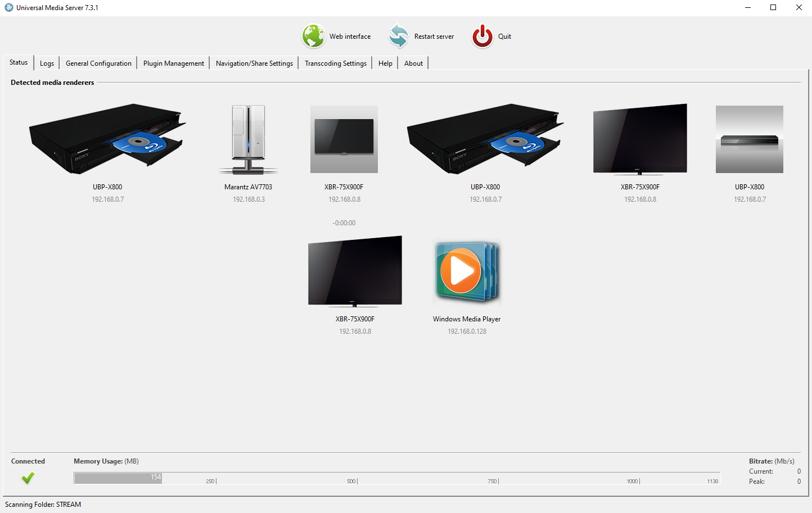Screen dimensions: 812x513
Task: Click the Connected status label
Action: pyautogui.click(x=28, y=461)
